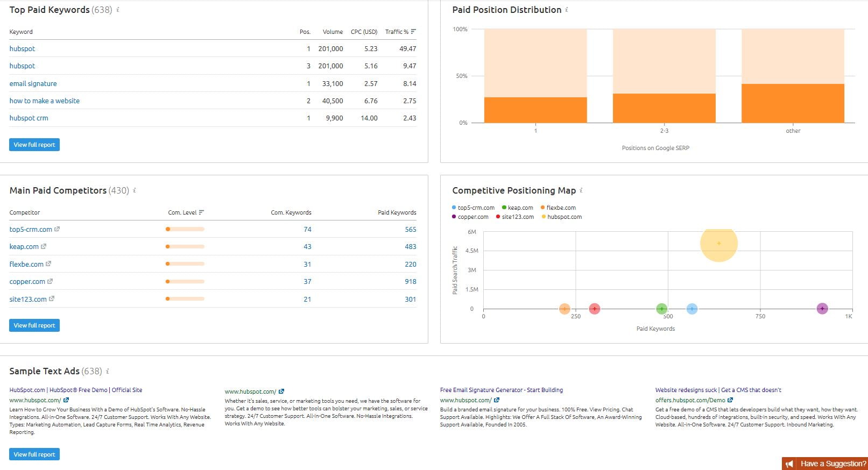Toggle site123.com in the map legend
Image resolution: width=868 pixels, height=470 pixels.
[x=515, y=217]
